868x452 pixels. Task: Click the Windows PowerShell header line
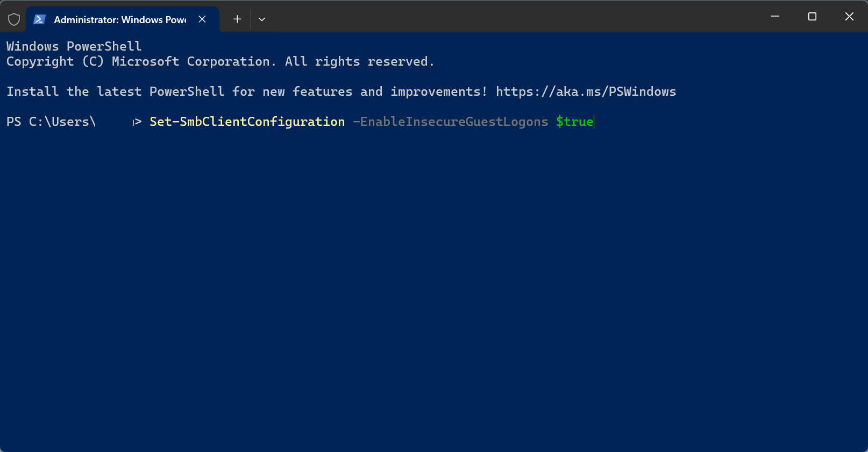[74, 46]
